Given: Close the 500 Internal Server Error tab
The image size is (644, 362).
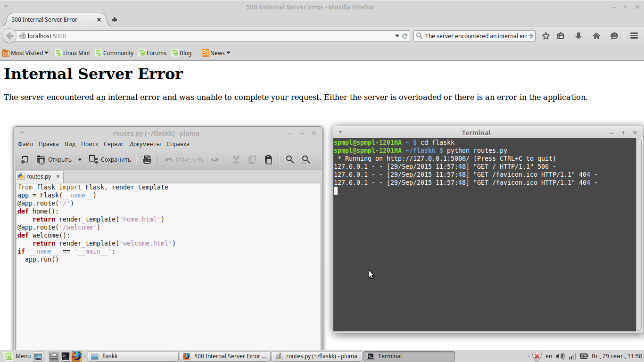Looking at the screenshot, I should pos(99,20).
